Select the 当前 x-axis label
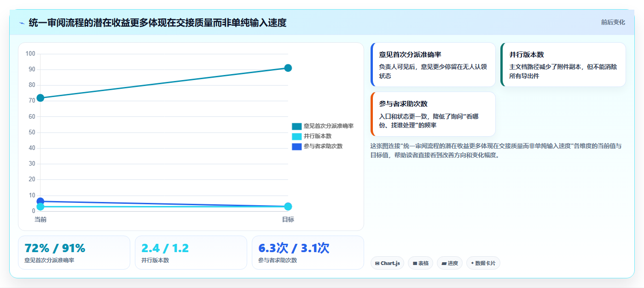Screen dimensions: 644x288 pos(41,219)
